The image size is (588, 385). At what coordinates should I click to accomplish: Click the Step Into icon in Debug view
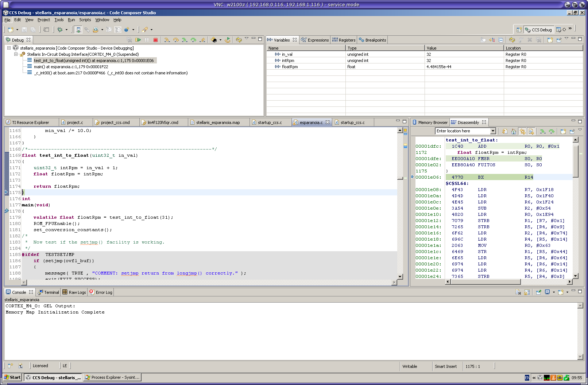[167, 40]
